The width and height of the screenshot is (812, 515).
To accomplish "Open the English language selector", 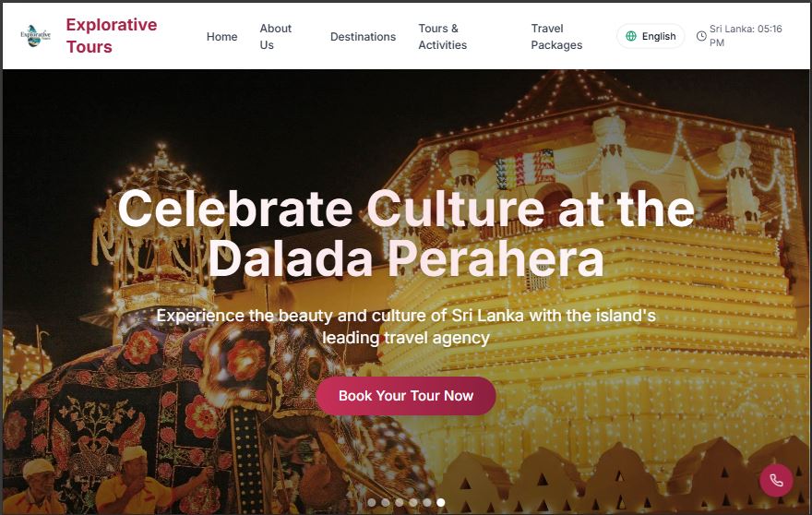I will click(x=651, y=36).
